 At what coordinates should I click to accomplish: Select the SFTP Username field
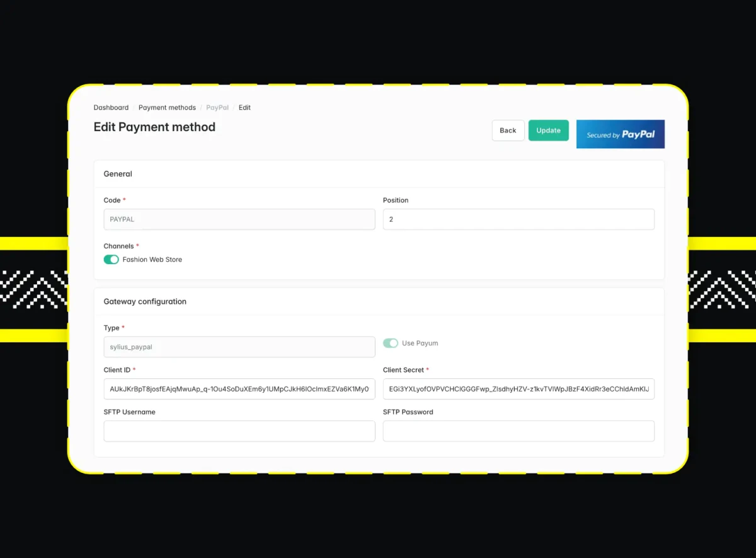point(239,431)
